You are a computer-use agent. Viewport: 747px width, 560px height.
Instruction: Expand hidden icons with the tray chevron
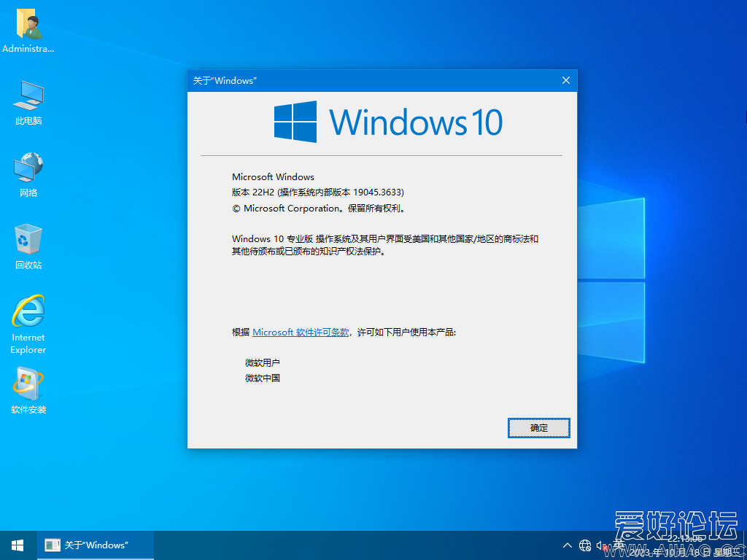pos(567,545)
